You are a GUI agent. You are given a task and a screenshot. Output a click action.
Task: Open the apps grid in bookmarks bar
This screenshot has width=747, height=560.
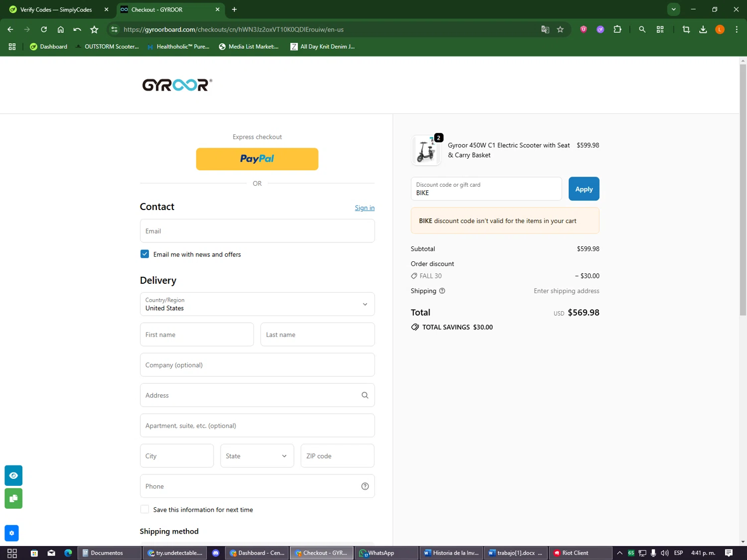click(x=12, y=46)
